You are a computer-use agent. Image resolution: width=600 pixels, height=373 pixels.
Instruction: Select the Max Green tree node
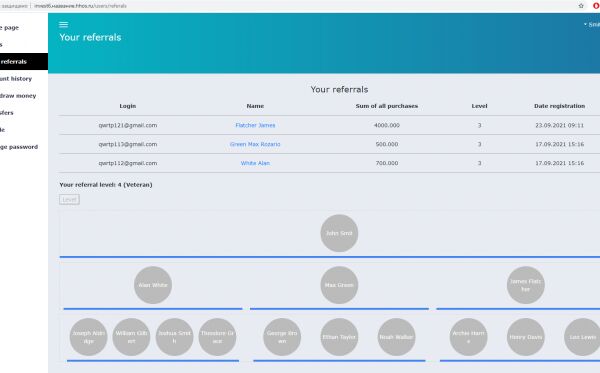[x=339, y=285]
